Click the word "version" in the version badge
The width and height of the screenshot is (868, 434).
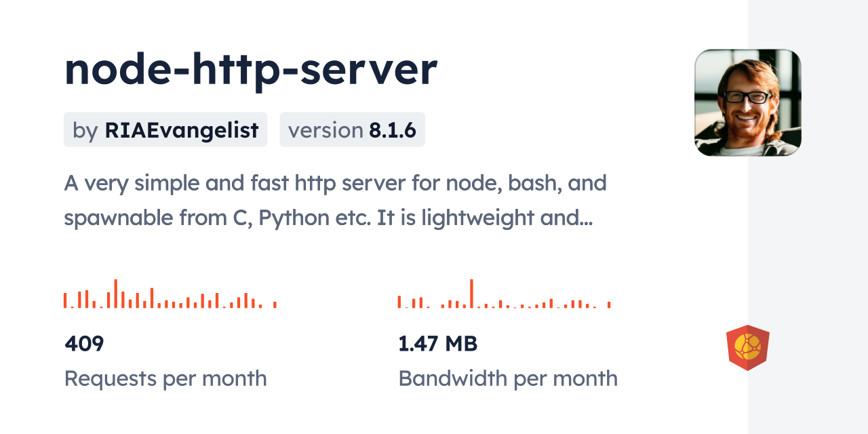325,130
